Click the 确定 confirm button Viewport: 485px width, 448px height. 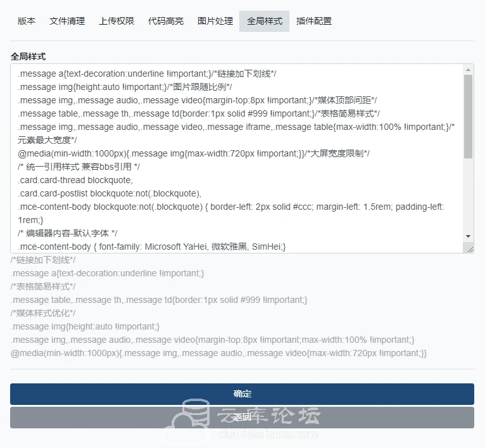pyautogui.click(x=242, y=394)
